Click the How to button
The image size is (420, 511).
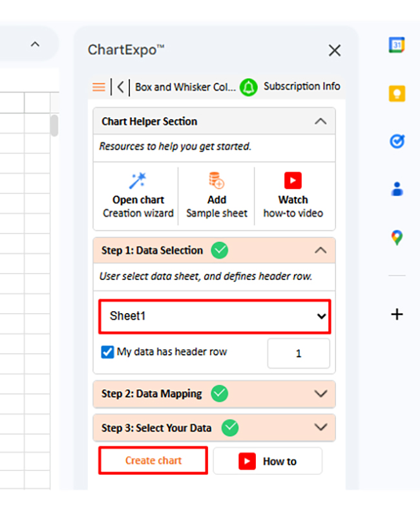[x=268, y=461]
